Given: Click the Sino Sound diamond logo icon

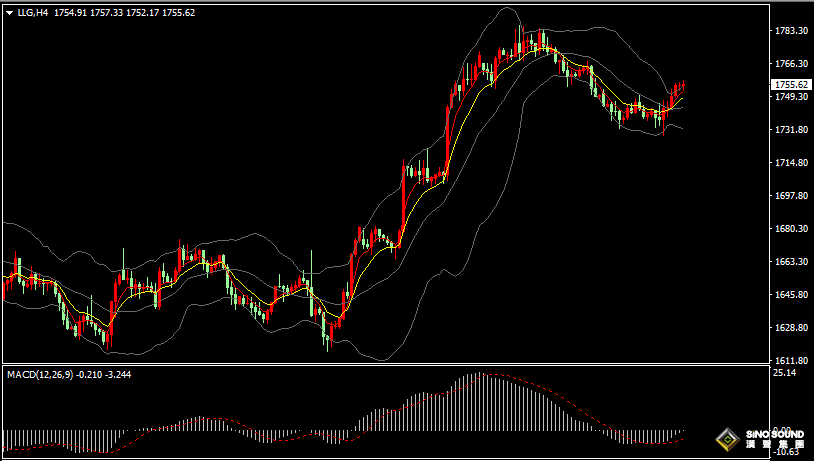Looking at the screenshot, I should 726,439.
